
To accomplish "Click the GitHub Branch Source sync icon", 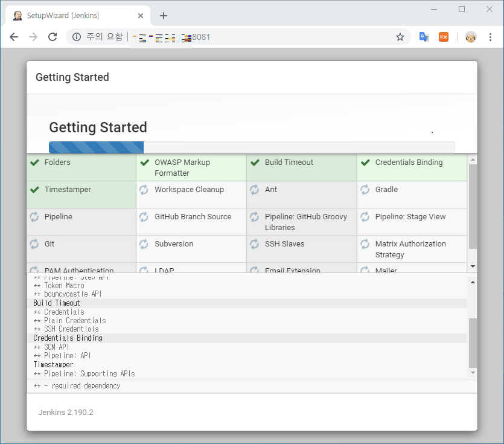I will (x=144, y=217).
